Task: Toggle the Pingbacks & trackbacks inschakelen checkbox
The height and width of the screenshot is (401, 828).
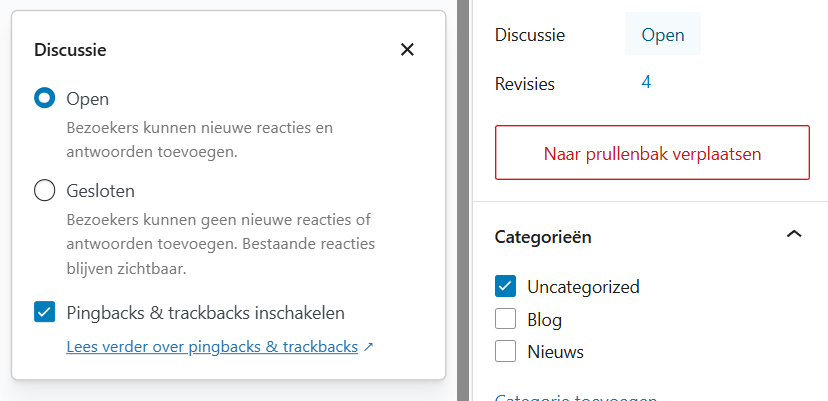Action: tap(44, 312)
